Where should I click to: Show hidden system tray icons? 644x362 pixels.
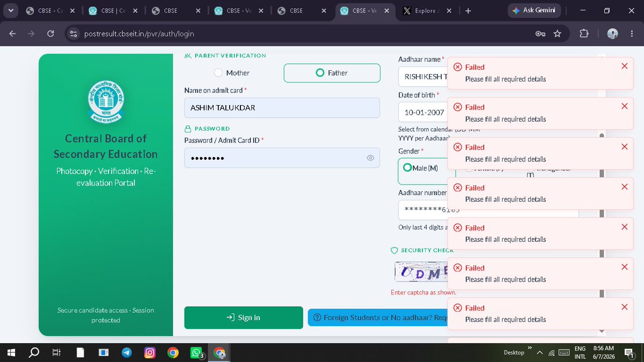tap(539, 352)
